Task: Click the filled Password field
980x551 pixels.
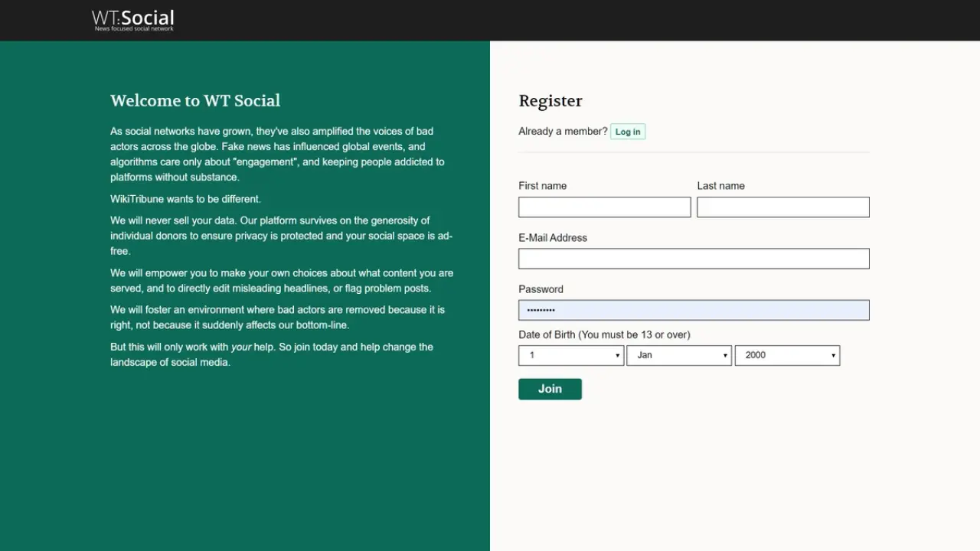Action: 694,310
